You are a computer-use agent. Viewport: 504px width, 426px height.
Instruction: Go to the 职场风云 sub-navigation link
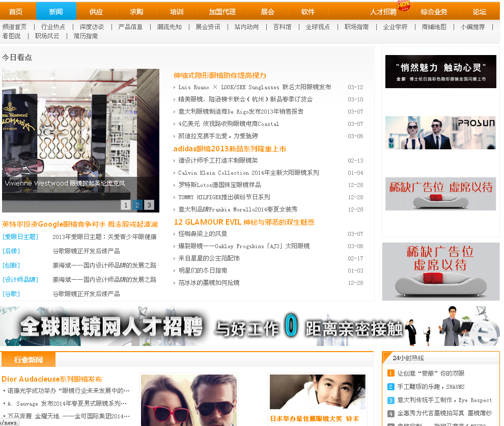[47, 36]
